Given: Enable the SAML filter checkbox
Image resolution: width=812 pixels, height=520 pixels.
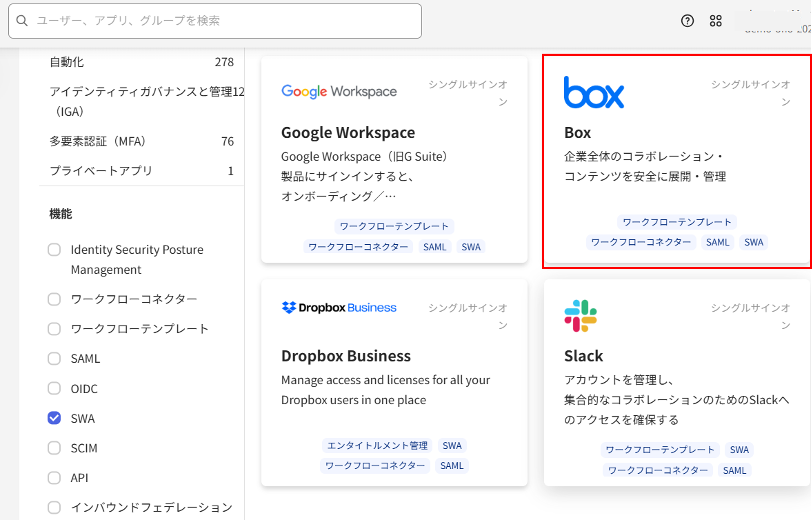Looking at the screenshot, I should tap(54, 359).
